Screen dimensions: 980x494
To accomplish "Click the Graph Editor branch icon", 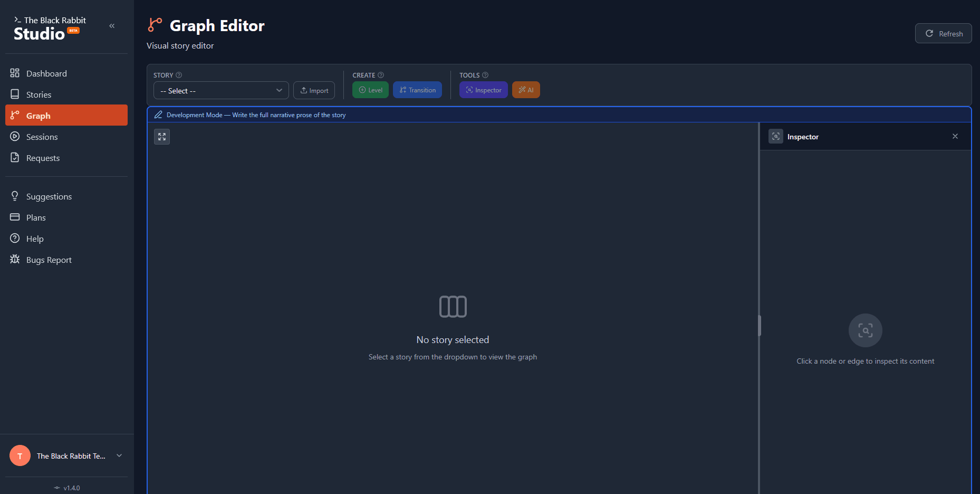I will pyautogui.click(x=155, y=25).
